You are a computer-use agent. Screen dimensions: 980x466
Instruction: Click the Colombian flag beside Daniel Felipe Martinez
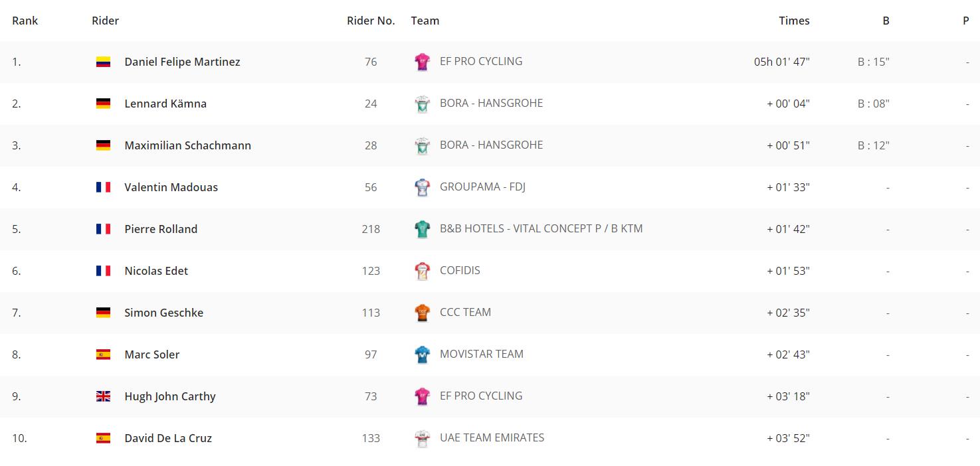(x=103, y=62)
